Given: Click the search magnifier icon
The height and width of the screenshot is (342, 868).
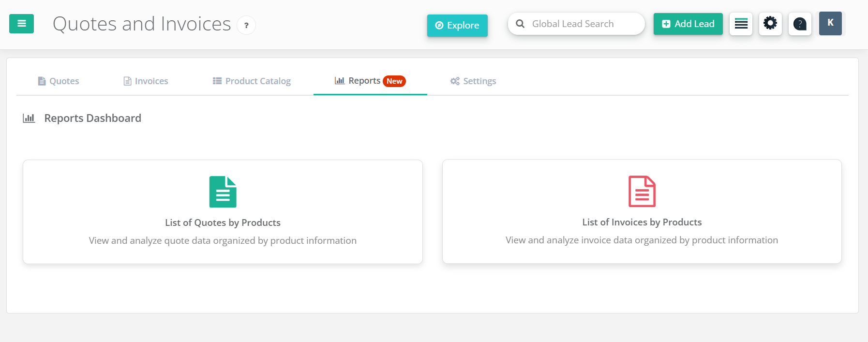Looking at the screenshot, I should tap(520, 24).
